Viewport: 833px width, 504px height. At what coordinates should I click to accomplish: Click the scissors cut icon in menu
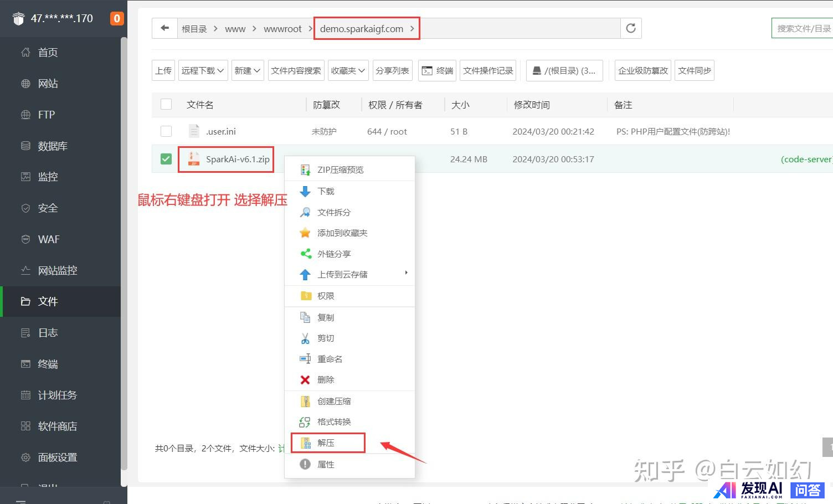[305, 338]
